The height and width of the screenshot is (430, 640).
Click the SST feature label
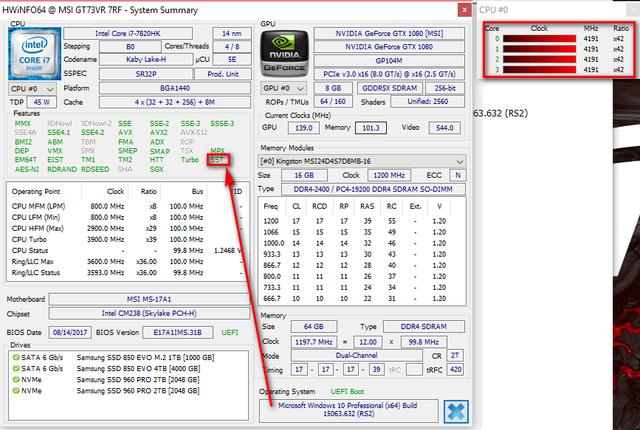217,160
